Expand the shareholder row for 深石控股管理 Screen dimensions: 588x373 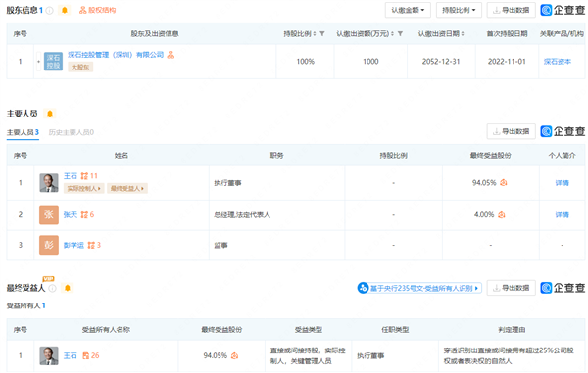tap(38, 61)
